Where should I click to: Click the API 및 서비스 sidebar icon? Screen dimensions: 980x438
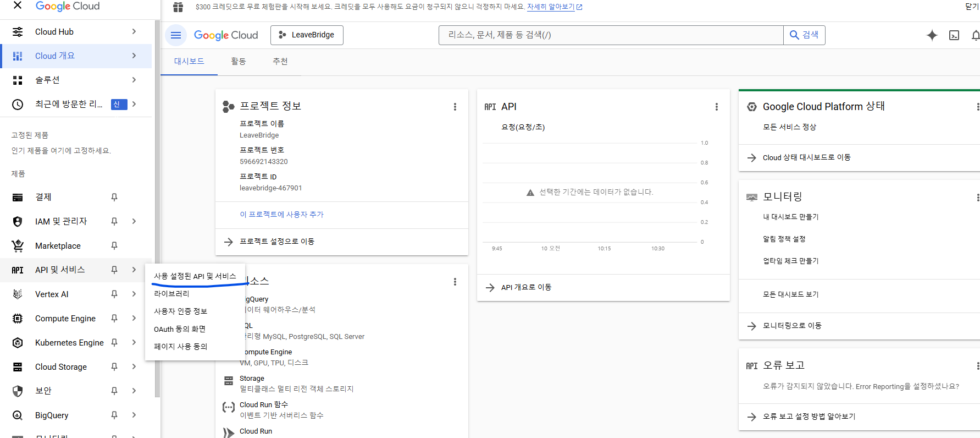pyautogui.click(x=18, y=270)
